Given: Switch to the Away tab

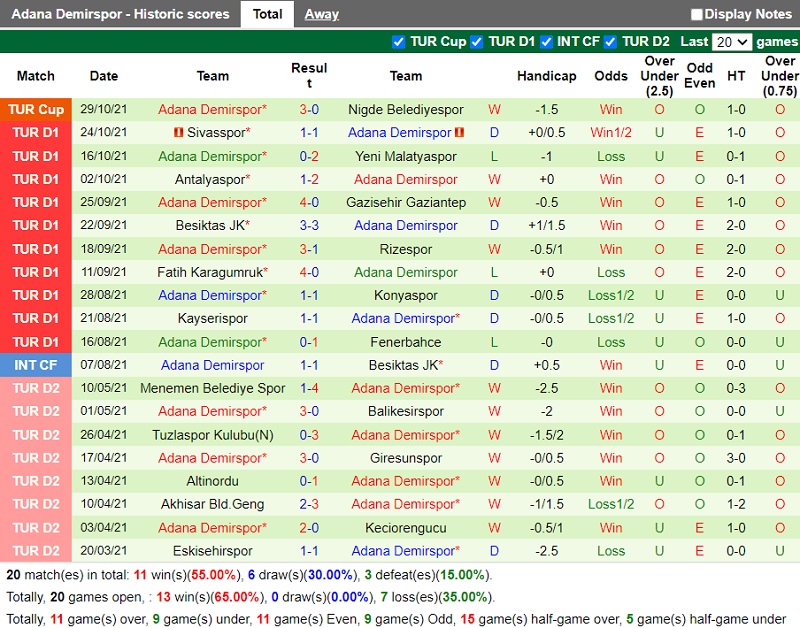Looking at the screenshot, I should 321,14.
